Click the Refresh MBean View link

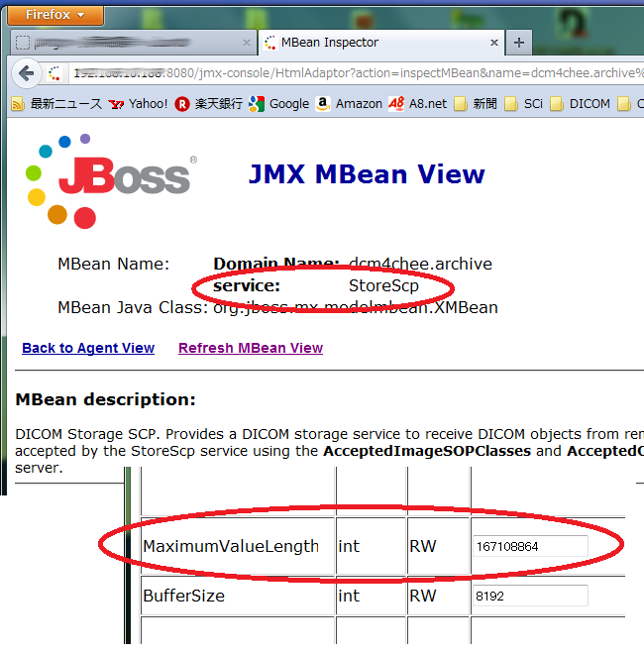[x=251, y=348]
